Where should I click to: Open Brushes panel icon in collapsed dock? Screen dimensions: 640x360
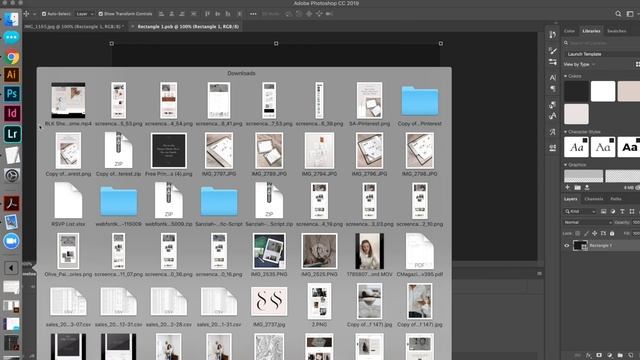(x=552, y=51)
